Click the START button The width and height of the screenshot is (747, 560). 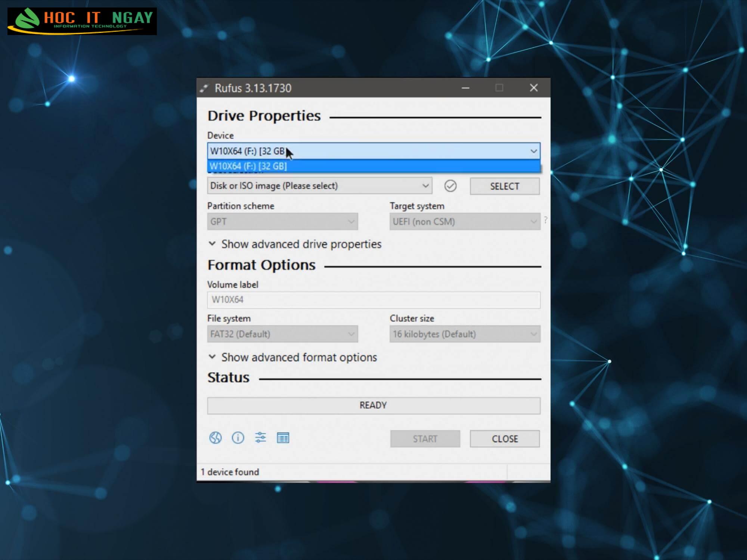[x=425, y=439]
